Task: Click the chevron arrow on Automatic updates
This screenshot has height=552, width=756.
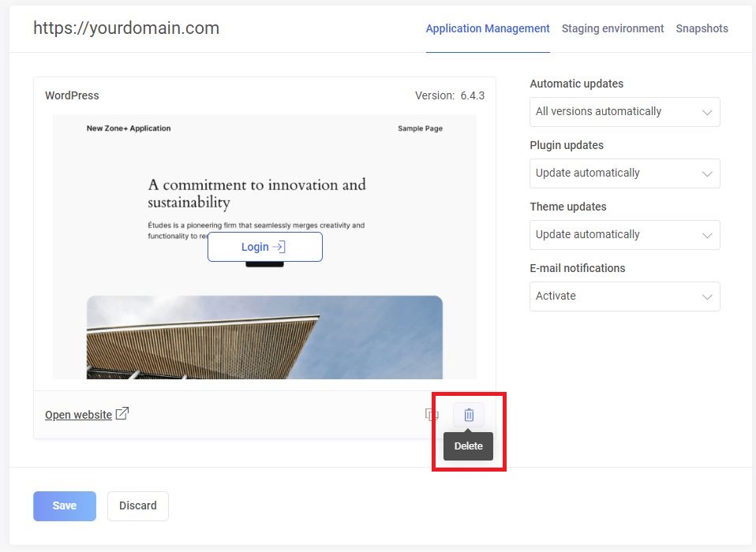Action: (x=707, y=112)
